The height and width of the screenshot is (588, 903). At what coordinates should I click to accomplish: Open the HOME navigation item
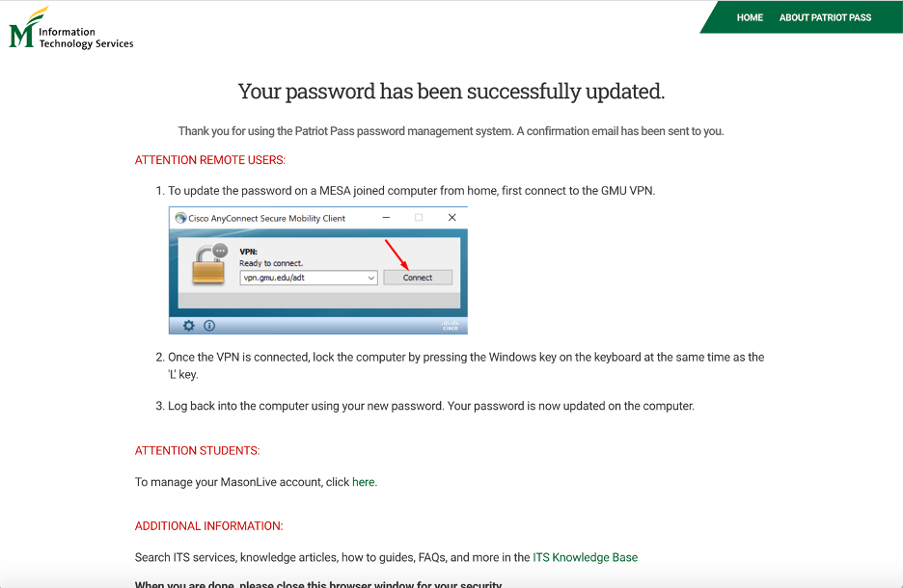750,17
